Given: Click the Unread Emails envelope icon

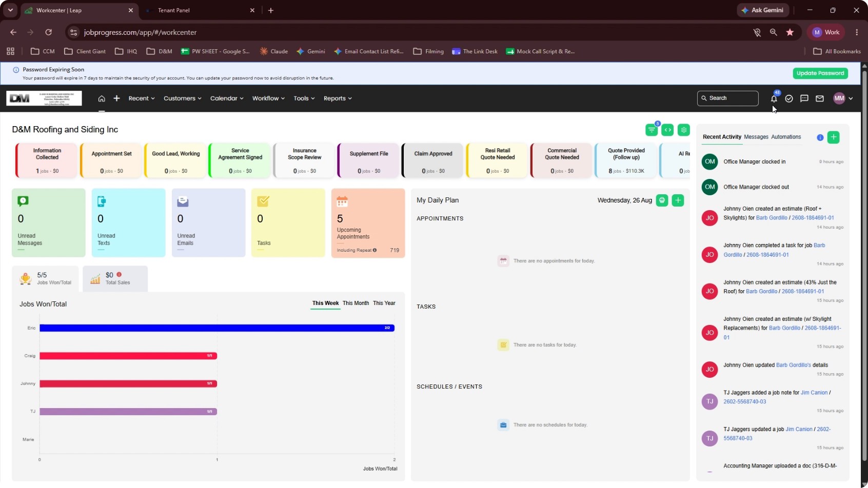Looking at the screenshot, I should pyautogui.click(x=183, y=201).
